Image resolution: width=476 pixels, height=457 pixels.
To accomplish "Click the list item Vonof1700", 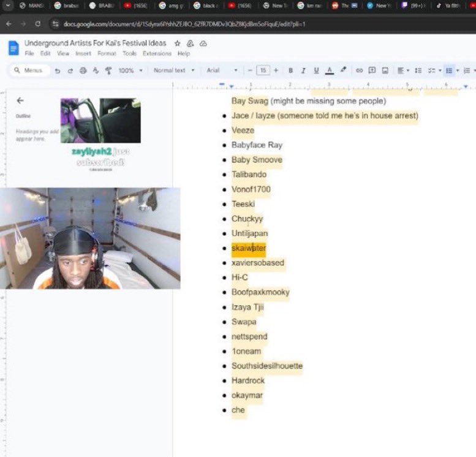I will click(251, 189).
